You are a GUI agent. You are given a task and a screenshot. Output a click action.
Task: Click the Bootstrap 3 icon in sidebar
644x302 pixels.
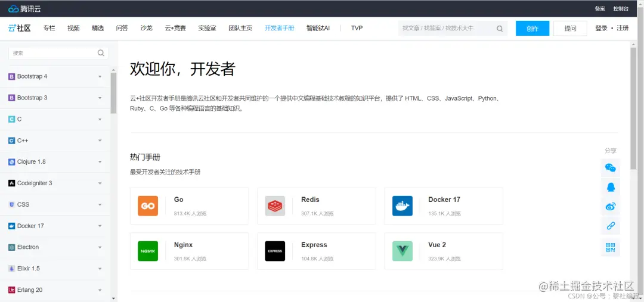pyautogui.click(x=11, y=98)
